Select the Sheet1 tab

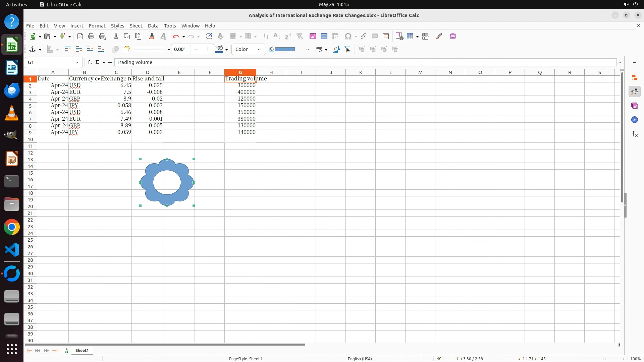pyautogui.click(x=82, y=351)
